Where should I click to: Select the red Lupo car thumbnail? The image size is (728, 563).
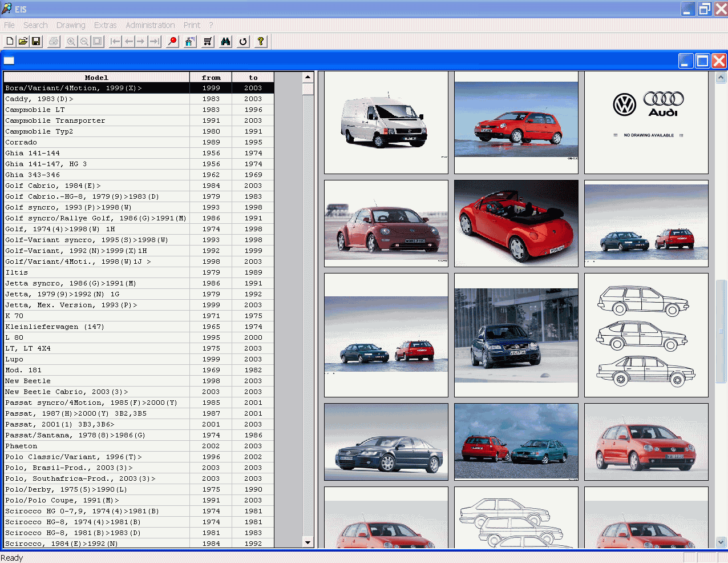click(x=516, y=122)
